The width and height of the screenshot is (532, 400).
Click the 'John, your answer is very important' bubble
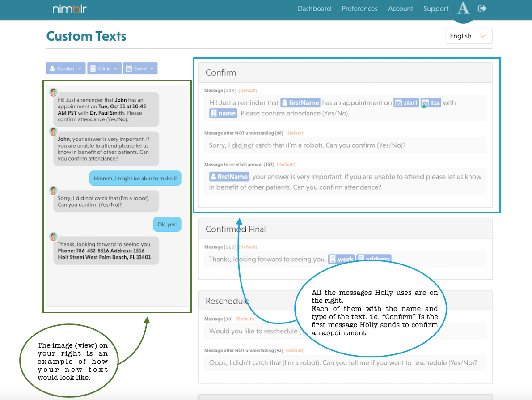point(106,149)
